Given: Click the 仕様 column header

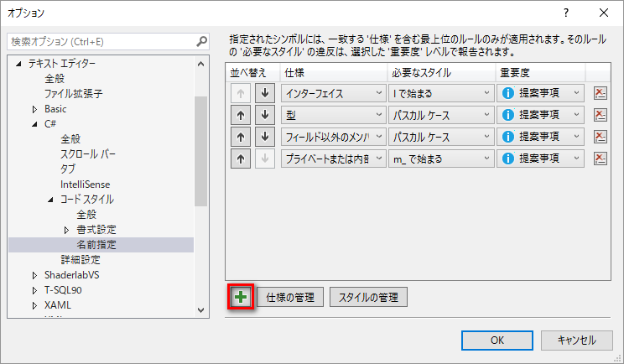Looking at the screenshot, I should (334, 73).
